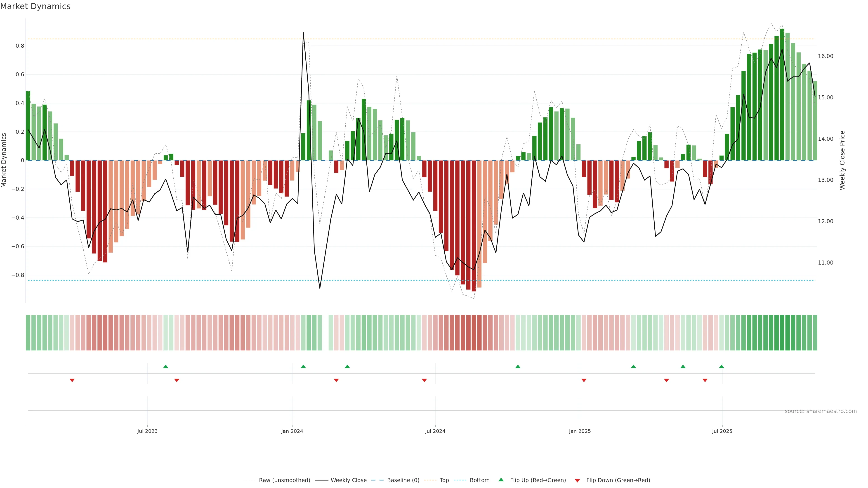
Task: Click the green triangle icon in the legend
Action: click(501, 480)
